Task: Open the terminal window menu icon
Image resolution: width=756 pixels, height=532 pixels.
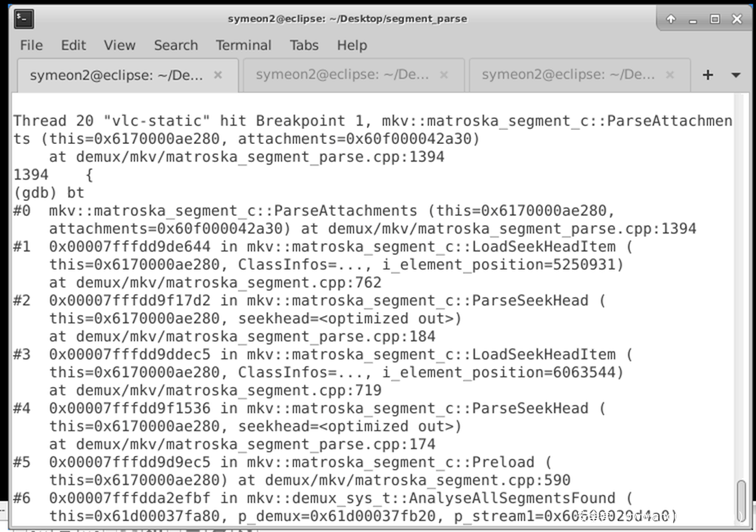Action: [x=24, y=18]
